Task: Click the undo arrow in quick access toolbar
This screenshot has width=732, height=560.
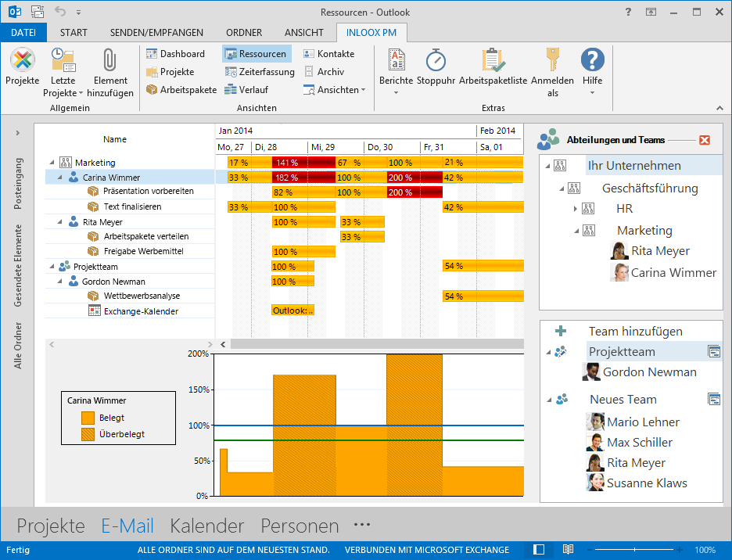Action: coord(59,11)
